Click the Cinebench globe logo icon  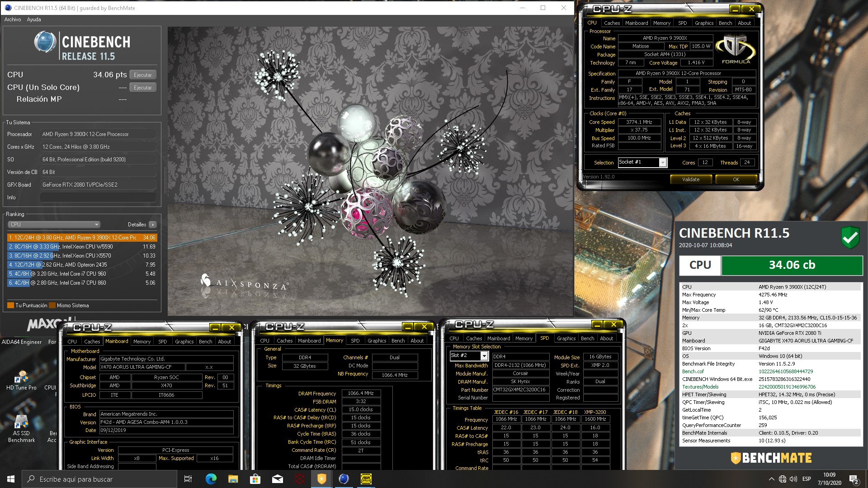point(45,42)
